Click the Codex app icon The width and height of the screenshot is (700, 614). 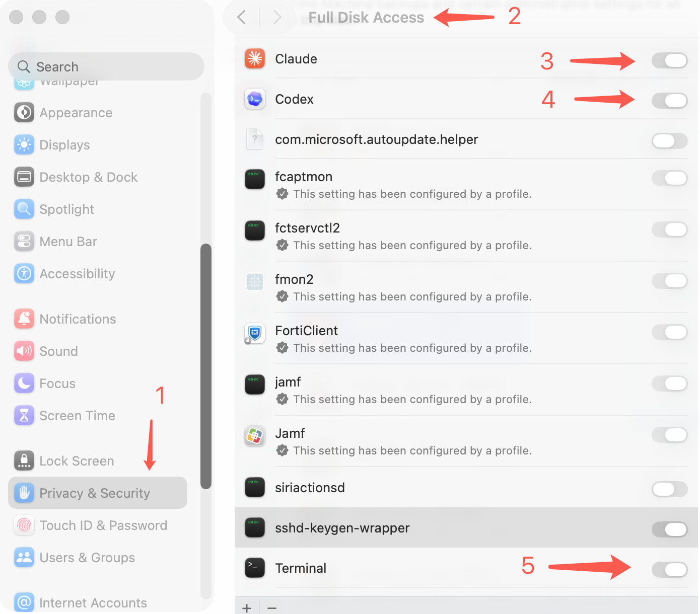255,99
